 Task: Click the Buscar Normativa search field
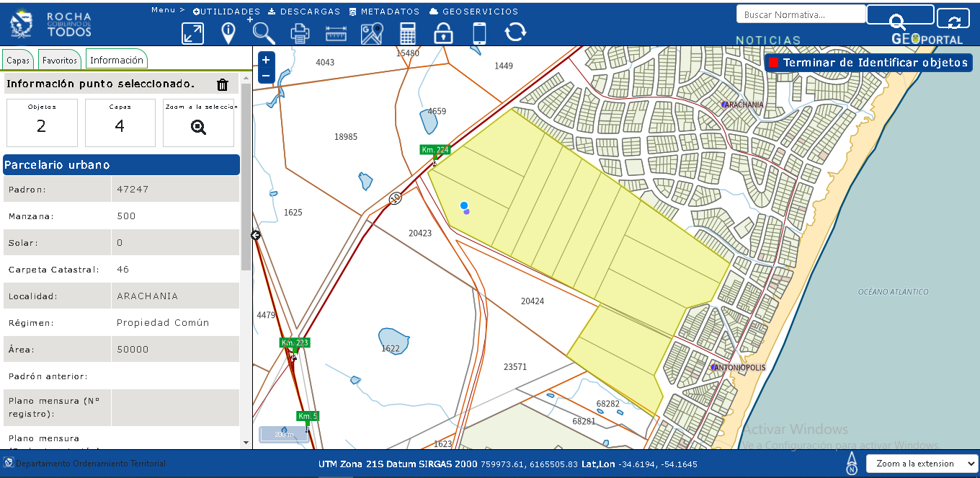(800, 14)
